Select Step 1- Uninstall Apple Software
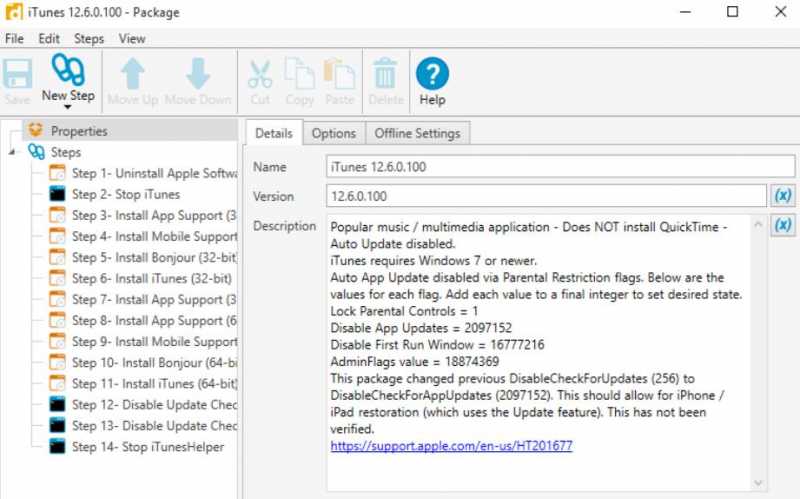800x499 pixels. 154,173
